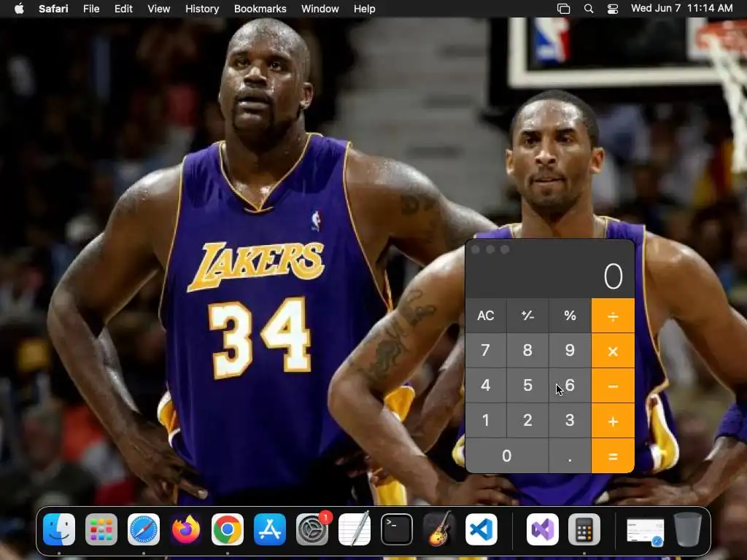
Task: Open the Edit menu
Action: 123,9
